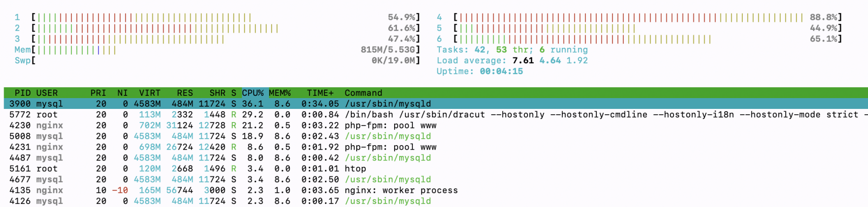The height and width of the screenshot is (207, 868).
Task: Select the htop process row PID 5161
Action: [x=436, y=169]
